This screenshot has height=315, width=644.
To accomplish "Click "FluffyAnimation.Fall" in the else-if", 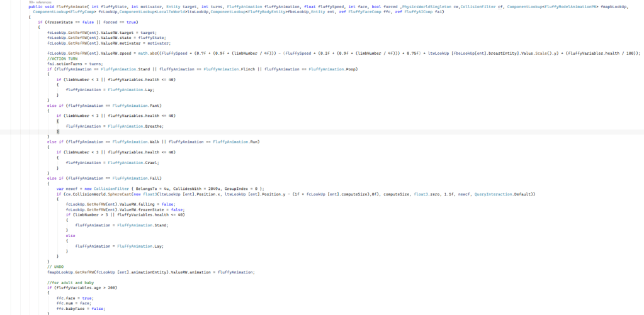I will click(x=137, y=179).
